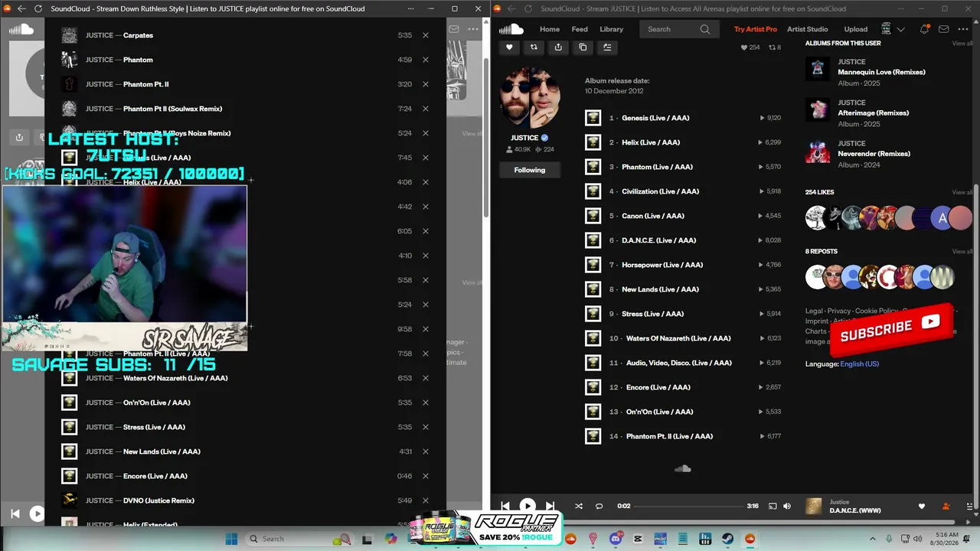This screenshot has height=551, width=980.
Task: Open Mannequin Love (Remixes) album
Action: coord(881,72)
